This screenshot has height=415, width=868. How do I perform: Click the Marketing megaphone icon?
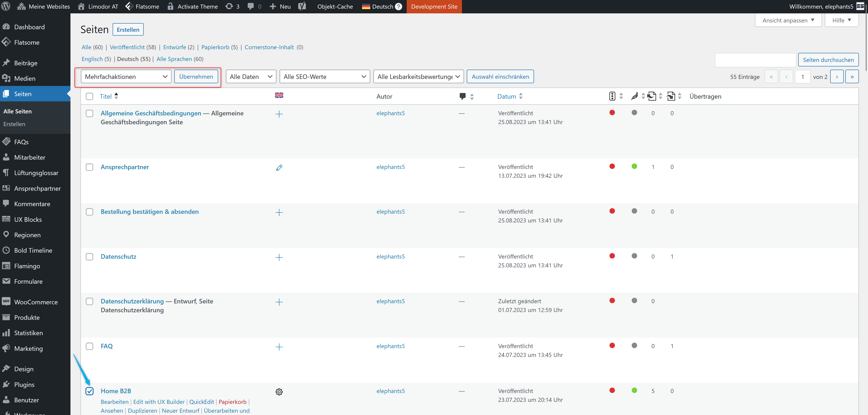pos(6,348)
